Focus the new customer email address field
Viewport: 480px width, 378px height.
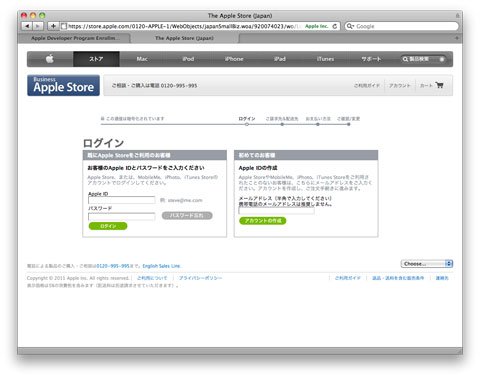[x=276, y=211]
